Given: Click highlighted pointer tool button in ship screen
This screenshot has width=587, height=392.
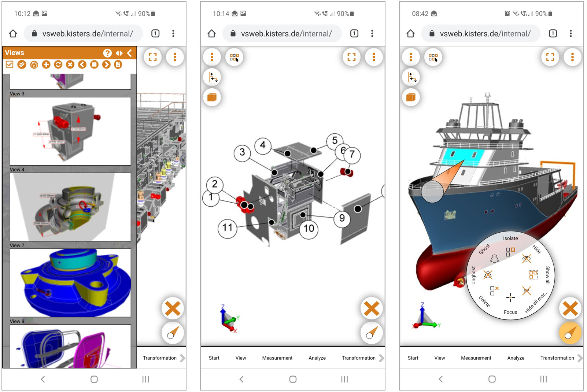Looking at the screenshot, I should tap(570, 333).
